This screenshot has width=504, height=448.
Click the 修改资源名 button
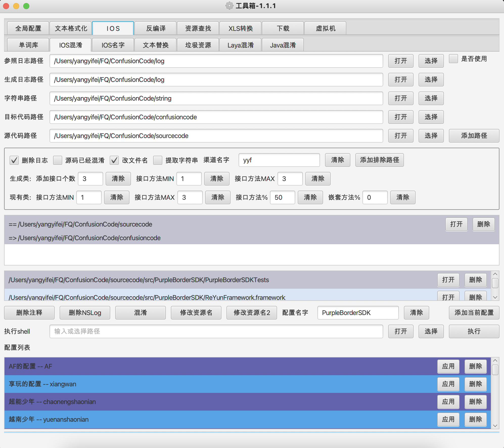[x=196, y=313]
